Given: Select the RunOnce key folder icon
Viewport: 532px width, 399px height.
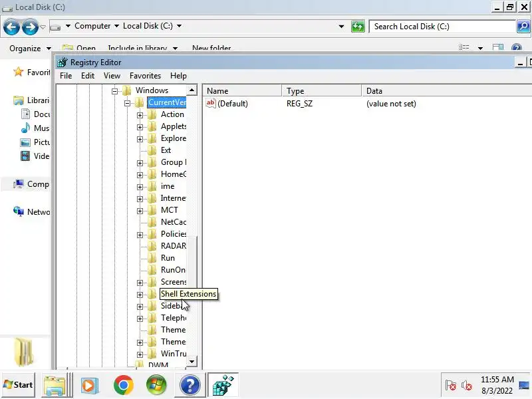Looking at the screenshot, I should pos(152,270).
